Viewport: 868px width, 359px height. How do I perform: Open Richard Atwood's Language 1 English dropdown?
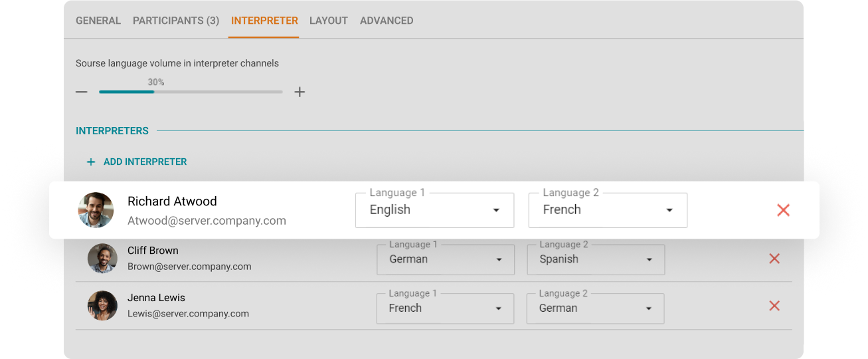point(434,210)
